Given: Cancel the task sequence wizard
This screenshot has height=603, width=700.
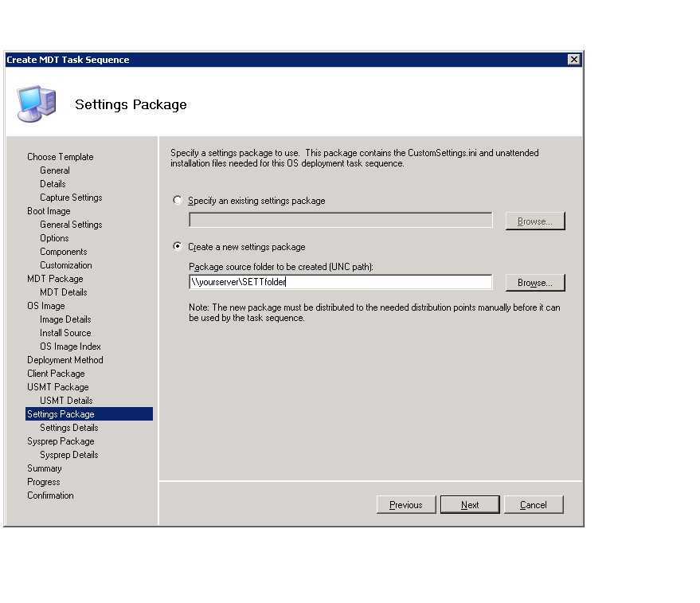Looking at the screenshot, I should tap(534, 504).
